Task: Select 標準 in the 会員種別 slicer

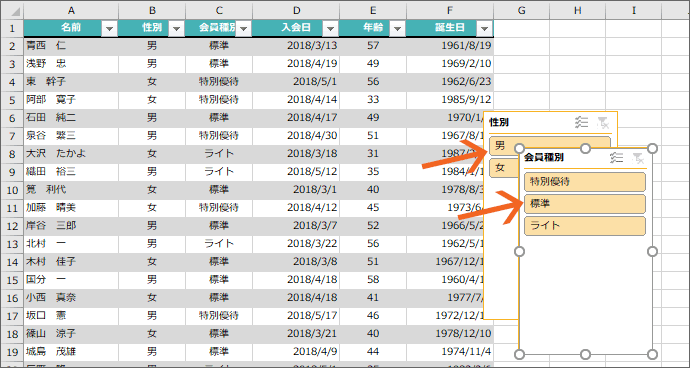Action: click(x=585, y=204)
